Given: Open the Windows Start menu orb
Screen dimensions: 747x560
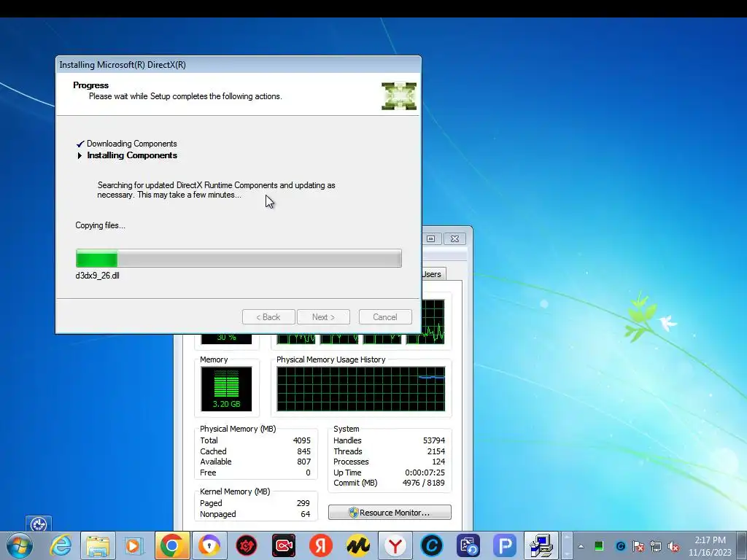Looking at the screenshot, I should [x=20, y=545].
